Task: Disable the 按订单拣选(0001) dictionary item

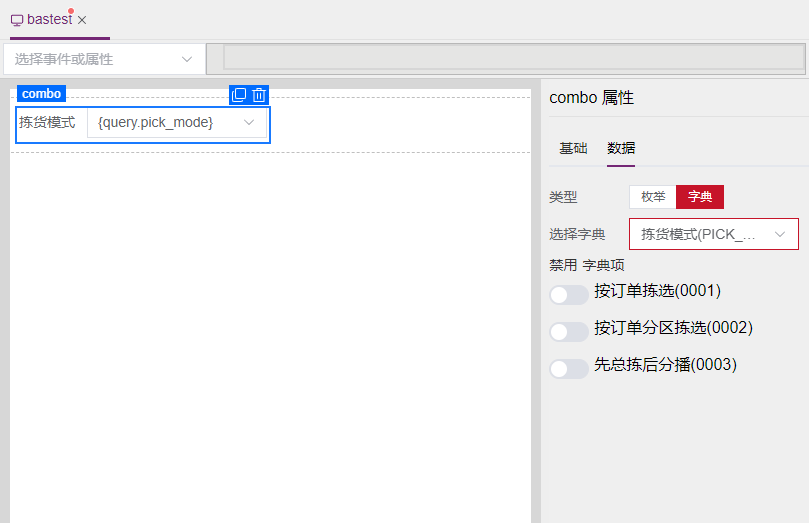Action: pyautogui.click(x=568, y=295)
